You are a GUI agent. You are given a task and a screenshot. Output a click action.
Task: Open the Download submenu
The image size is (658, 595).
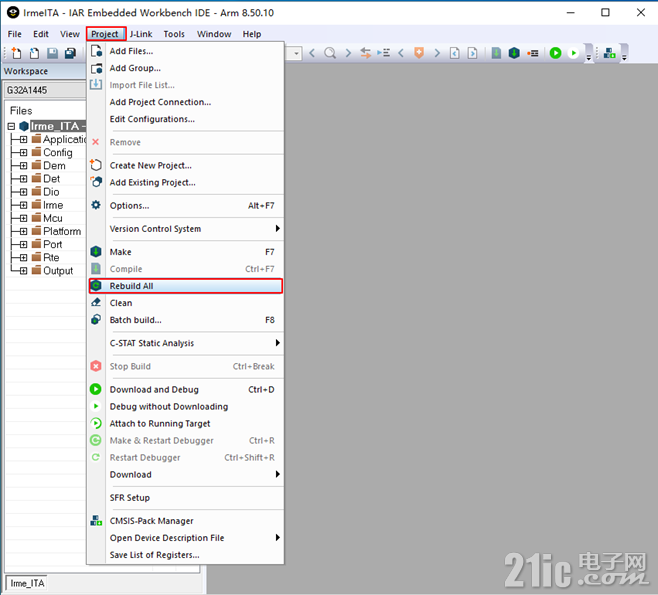click(x=185, y=475)
